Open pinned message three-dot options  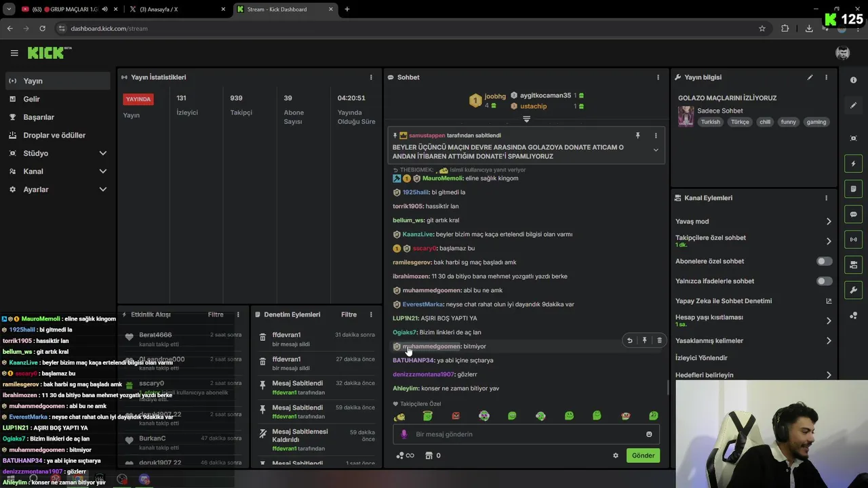(656, 136)
